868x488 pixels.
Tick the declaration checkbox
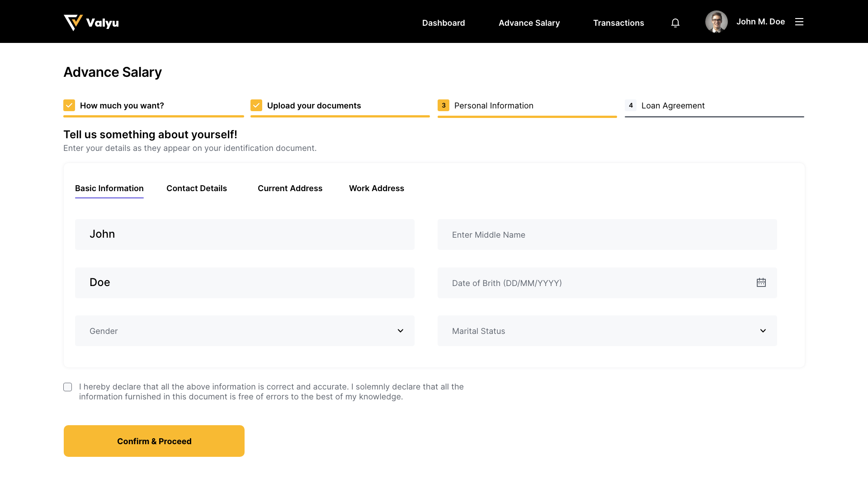coord(68,387)
